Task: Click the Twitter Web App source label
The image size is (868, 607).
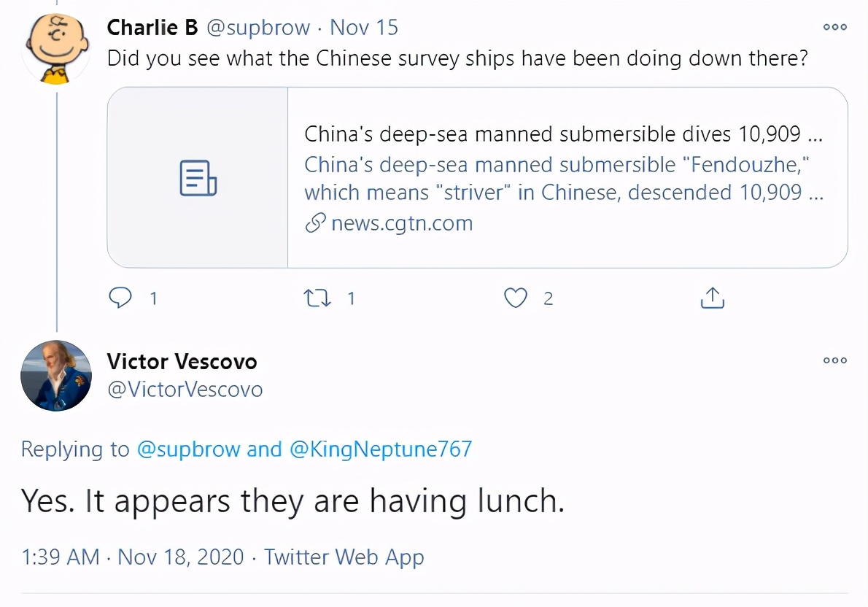Action: tap(344, 556)
